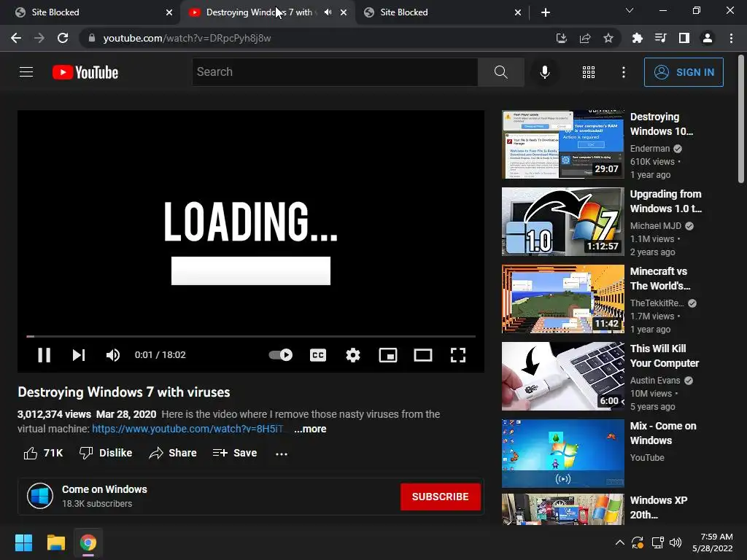Image resolution: width=747 pixels, height=560 pixels.
Task: Toggle closed captions on the video
Action: (x=318, y=355)
